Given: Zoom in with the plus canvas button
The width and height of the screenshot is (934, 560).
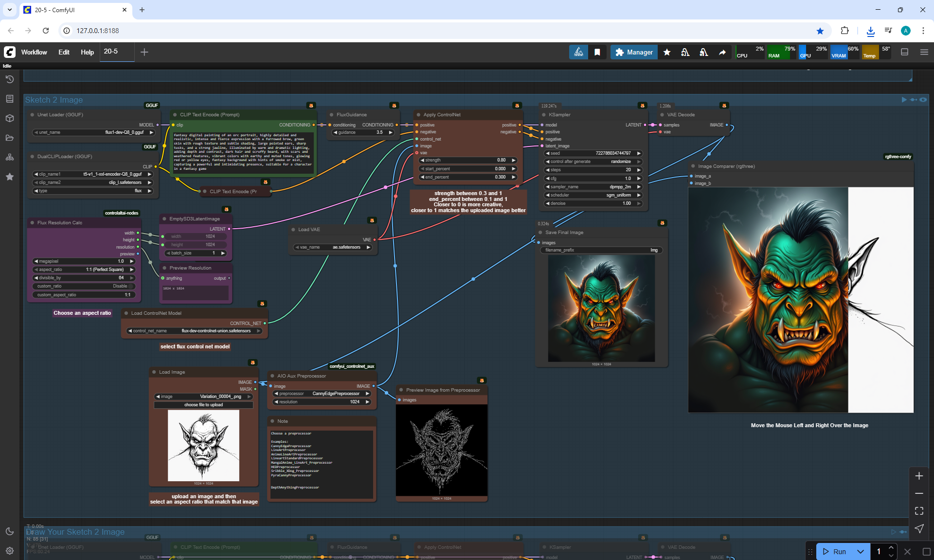Looking at the screenshot, I should coord(919,476).
